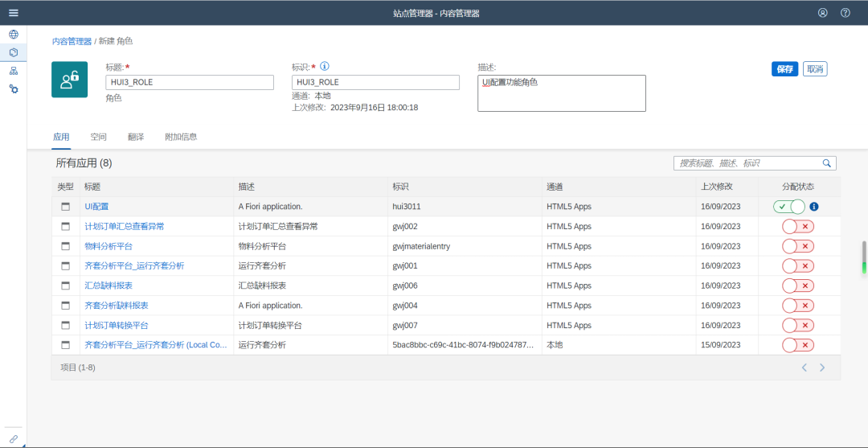Open the 物料分析平台 link
The width and height of the screenshot is (868, 448).
coord(108,246)
